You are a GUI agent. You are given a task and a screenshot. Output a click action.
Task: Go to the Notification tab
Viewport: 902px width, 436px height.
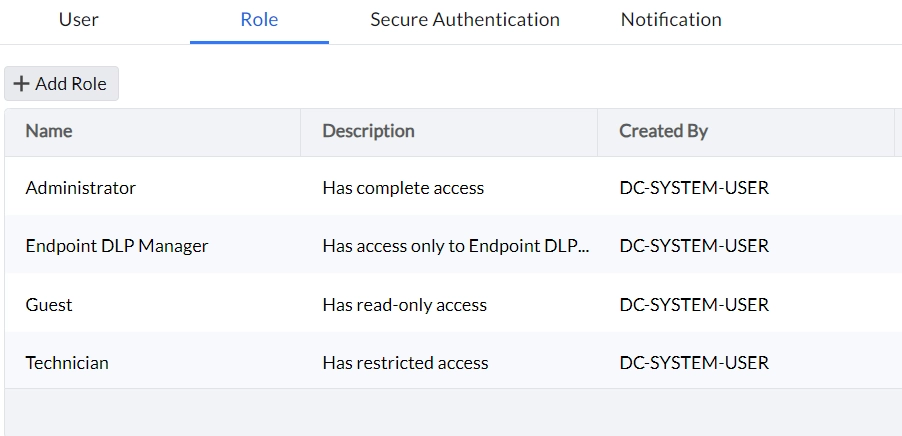click(x=671, y=20)
